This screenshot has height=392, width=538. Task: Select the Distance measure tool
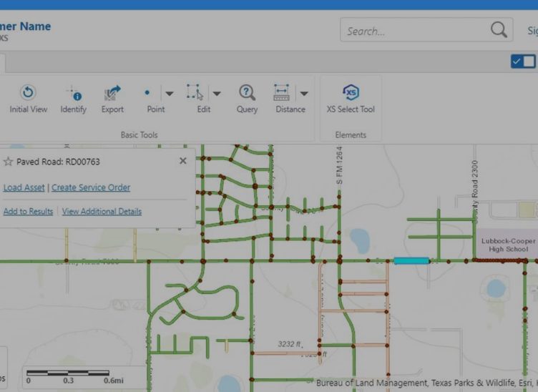[281, 93]
